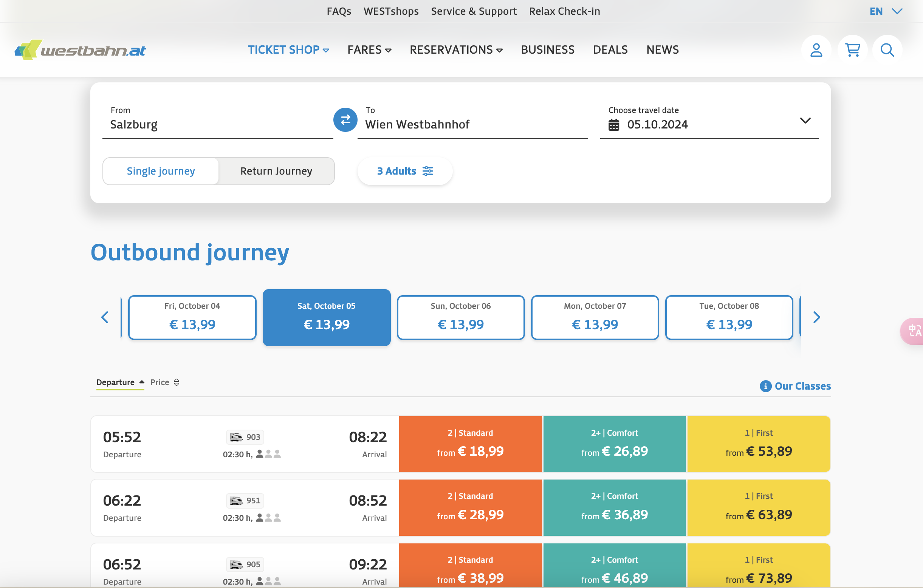Open the user account icon
923x588 pixels.
tap(816, 50)
